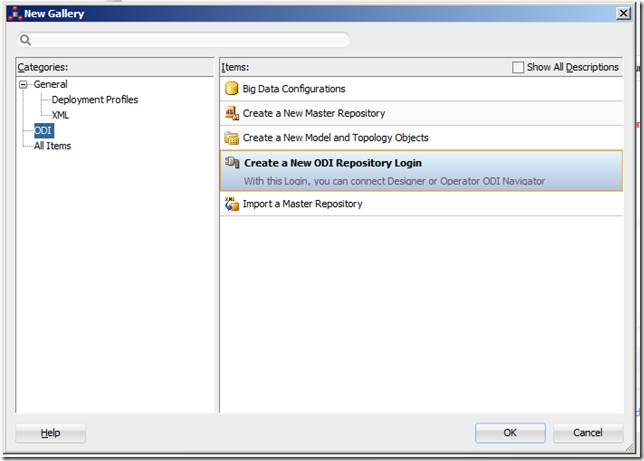The width and height of the screenshot is (644, 461).
Task: Click the Categories label
Action: coord(43,67)
